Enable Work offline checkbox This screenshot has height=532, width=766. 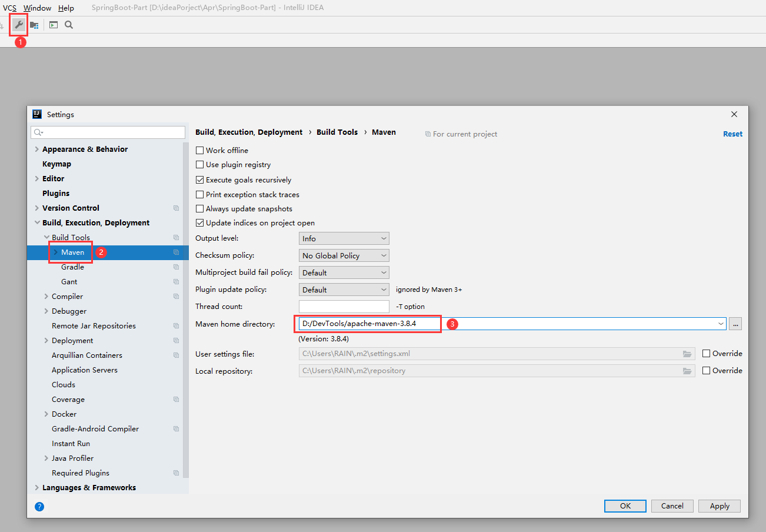click(x=199, y=150)
